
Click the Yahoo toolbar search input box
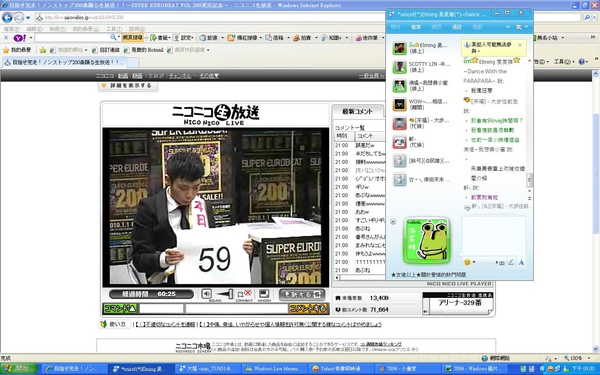(x=72, y=38)
